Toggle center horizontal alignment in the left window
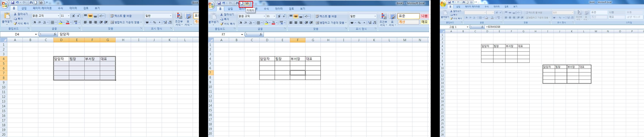 (x=90, y=22)
